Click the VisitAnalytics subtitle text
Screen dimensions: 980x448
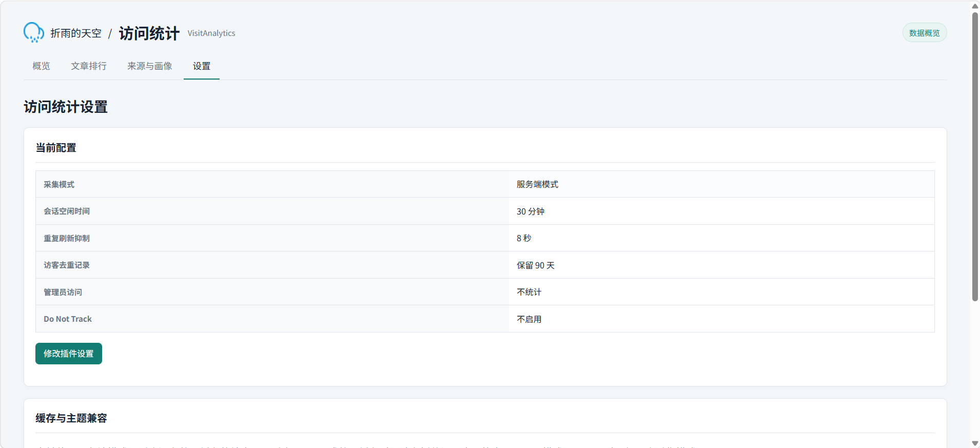click(x=211, y=33)
